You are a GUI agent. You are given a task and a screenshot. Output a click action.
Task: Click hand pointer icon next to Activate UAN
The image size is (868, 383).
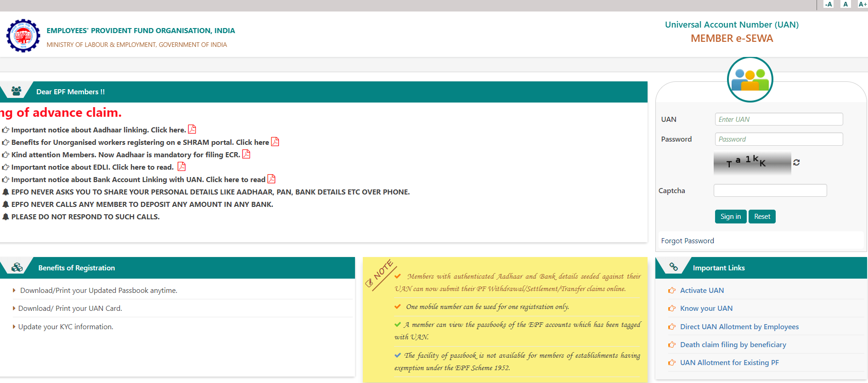click(x=672, y=291)
